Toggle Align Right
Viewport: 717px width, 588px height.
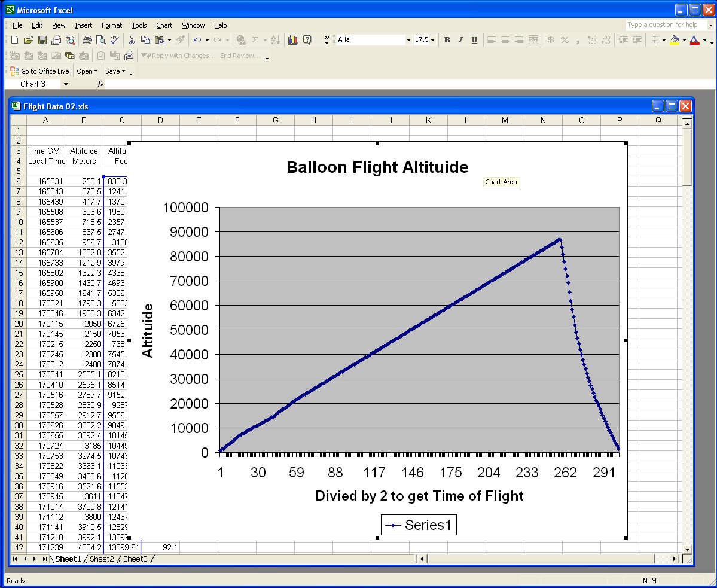point(519,40)
